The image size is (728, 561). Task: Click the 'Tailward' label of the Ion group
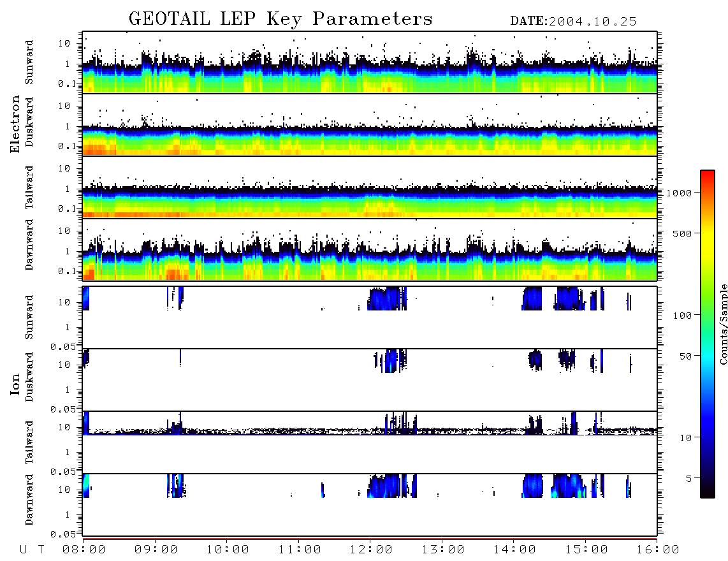tap(29, 442)
